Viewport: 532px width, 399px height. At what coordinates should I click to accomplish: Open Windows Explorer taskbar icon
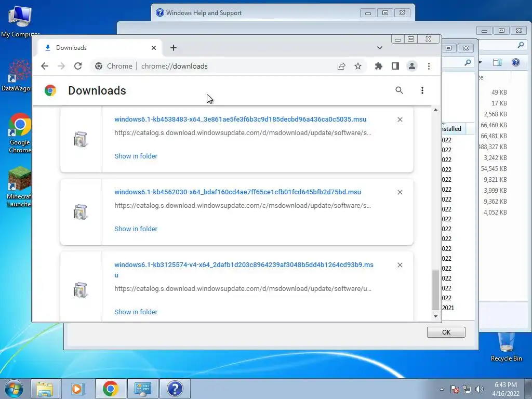click(x=45, y=389)
